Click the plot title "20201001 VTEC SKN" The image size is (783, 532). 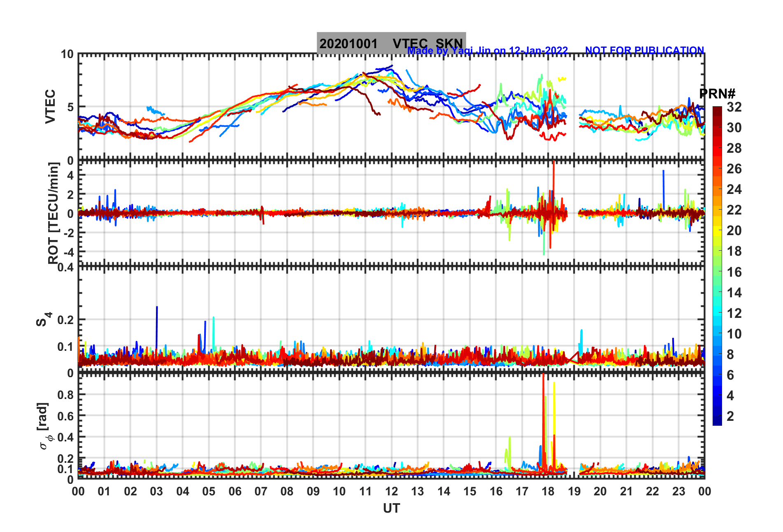[391, 44]
